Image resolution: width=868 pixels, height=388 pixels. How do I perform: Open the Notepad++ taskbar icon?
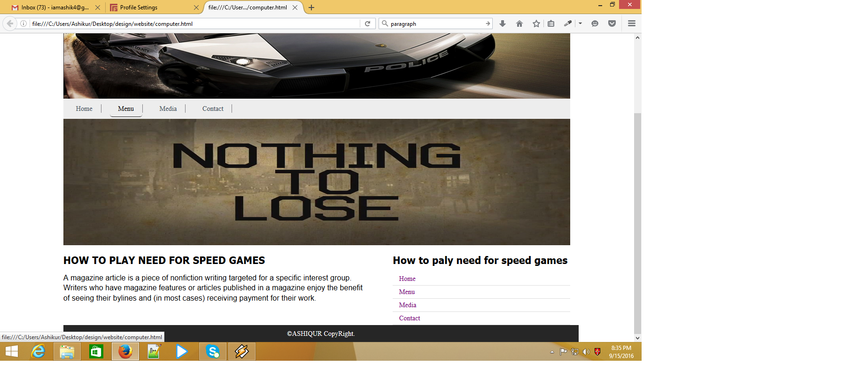click(155, 351)
